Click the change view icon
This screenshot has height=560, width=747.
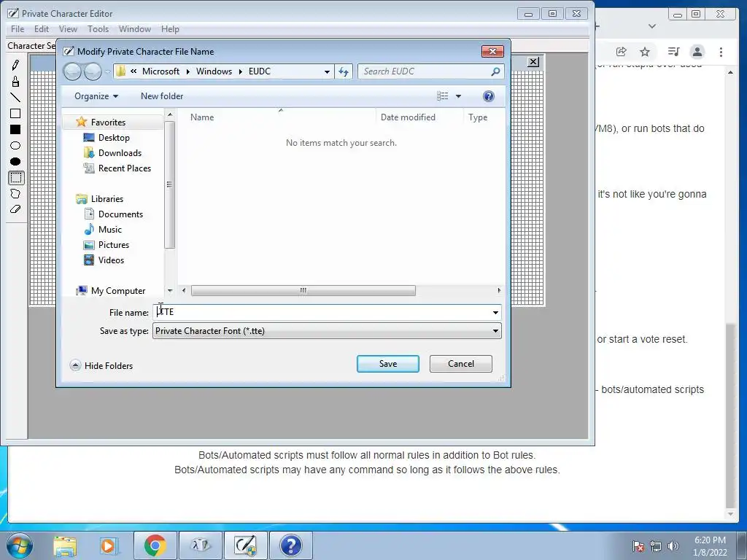pos(443,96)
